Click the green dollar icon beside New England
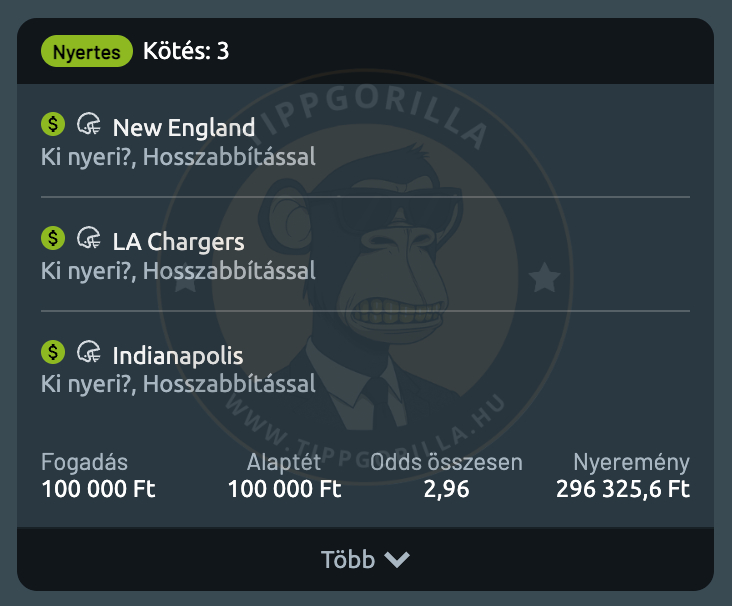 [x=53, y=124]
